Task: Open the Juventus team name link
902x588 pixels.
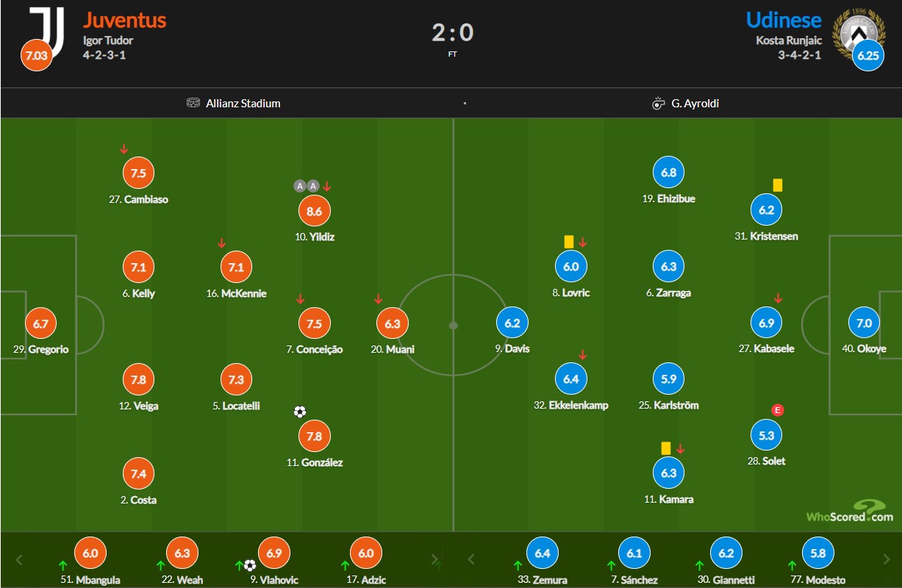Action: click(124, 19)
